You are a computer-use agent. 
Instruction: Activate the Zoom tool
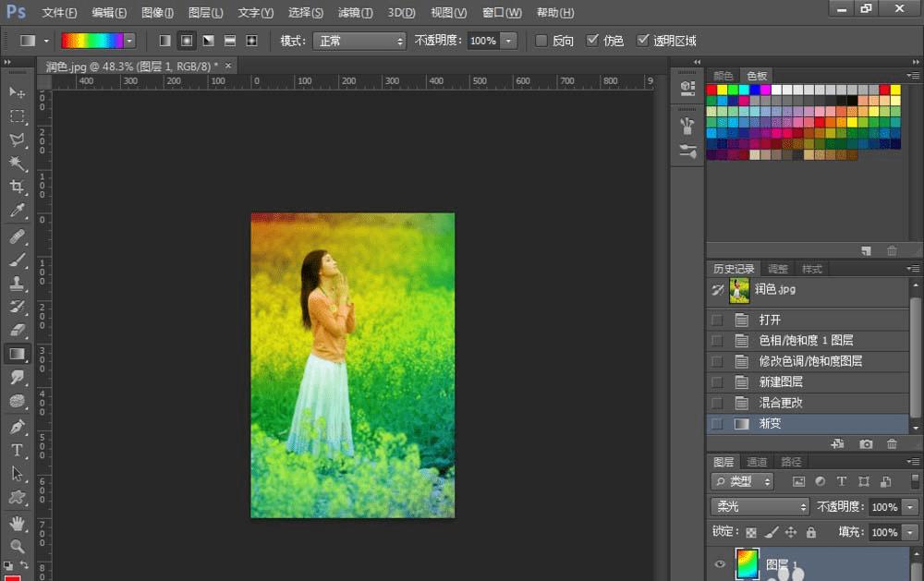click(17, 546)
